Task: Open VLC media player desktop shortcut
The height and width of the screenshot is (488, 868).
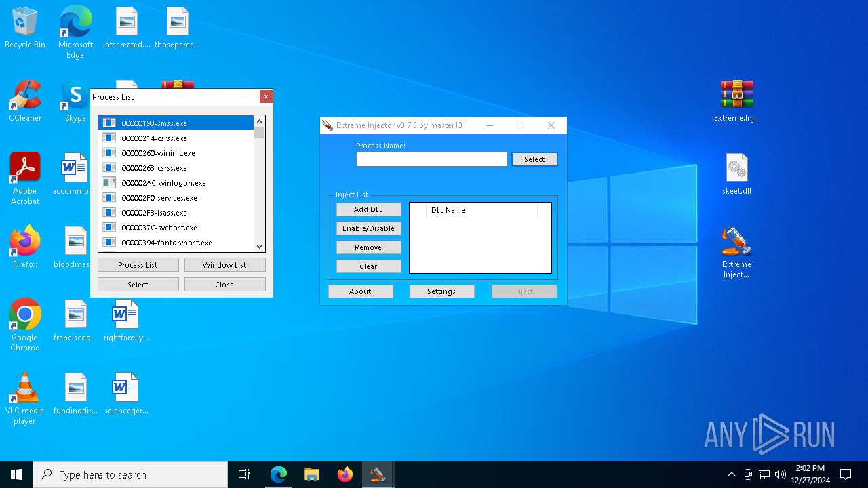Action: click(25, 399)
